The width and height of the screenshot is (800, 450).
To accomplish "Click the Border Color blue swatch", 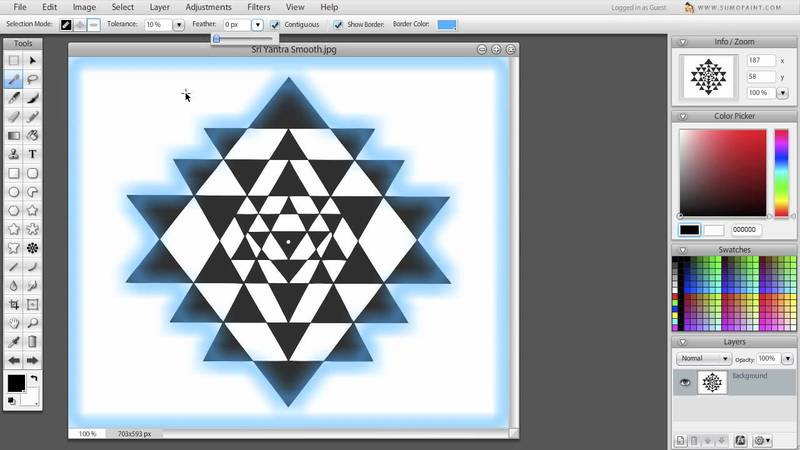I will click(x=446, y=24).
